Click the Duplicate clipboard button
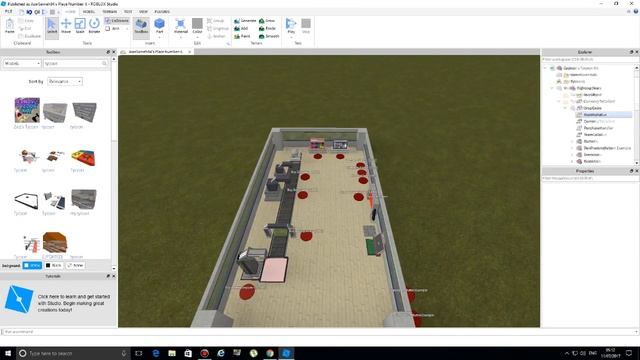The image size is (640, 360). pyautogui.click(x=30, y=36)
